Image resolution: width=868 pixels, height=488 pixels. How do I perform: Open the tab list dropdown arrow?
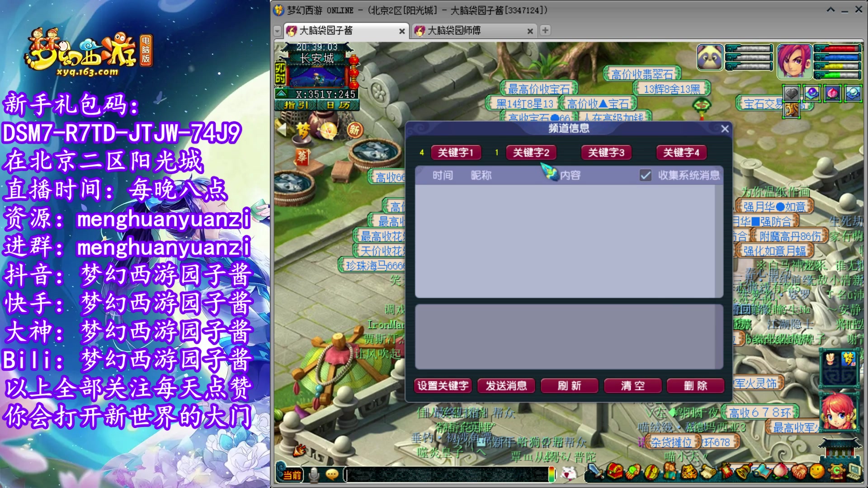(278, 31)
